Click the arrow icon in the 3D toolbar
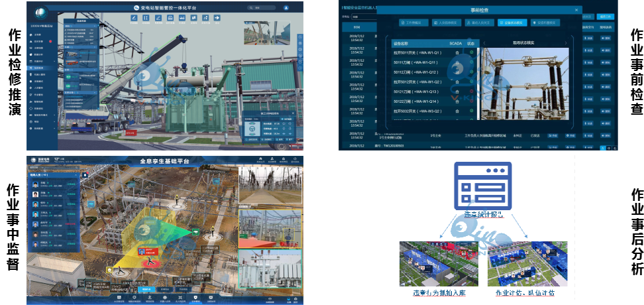 pos(216,18)
